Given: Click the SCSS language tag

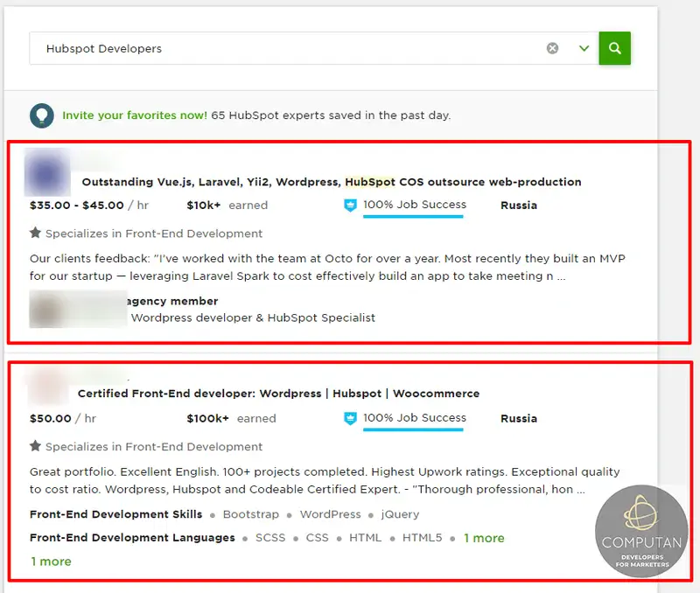Looking at the screenshot, I should (270, 538).
